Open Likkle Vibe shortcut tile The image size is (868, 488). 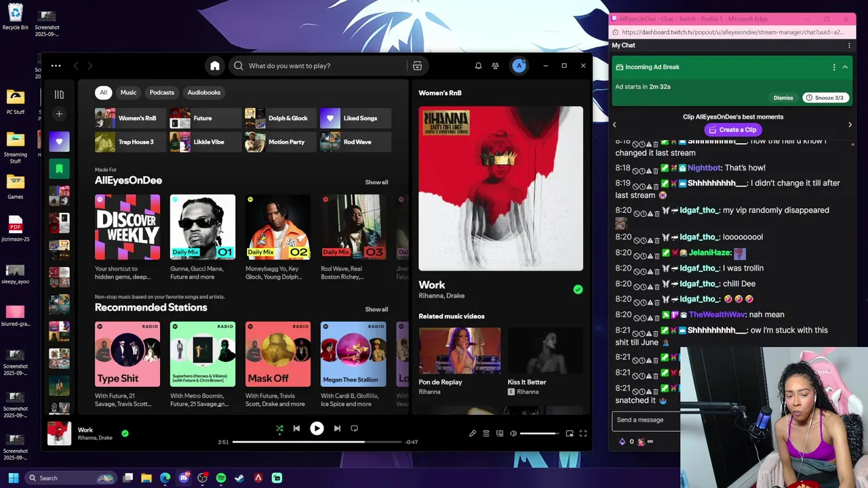pyautogui.click(x=205, y=142)
